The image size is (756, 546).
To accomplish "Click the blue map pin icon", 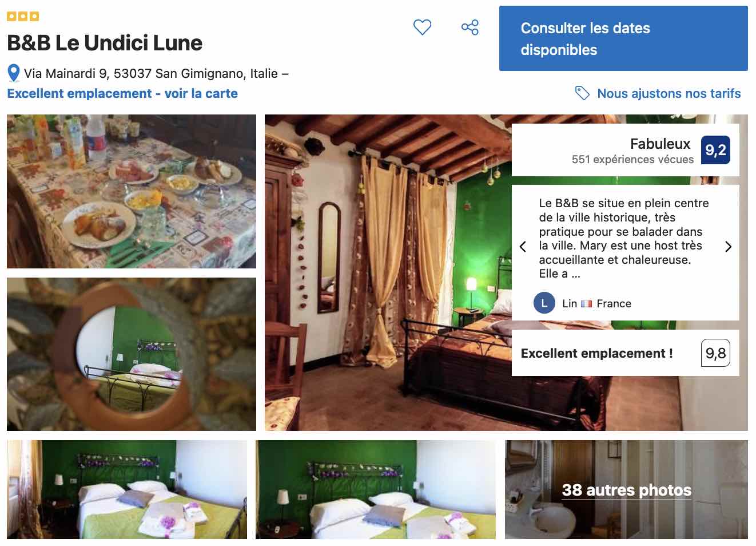I will tap(14, 73).
